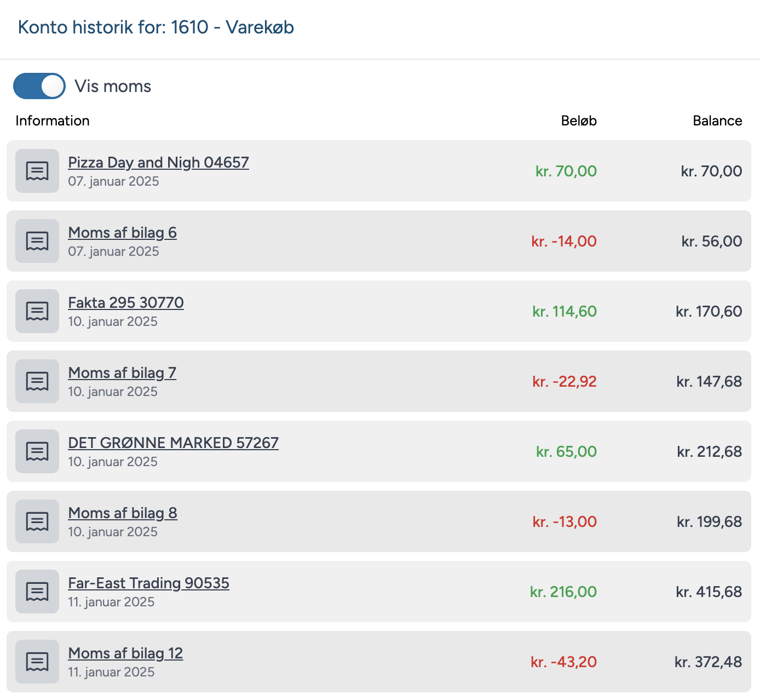The height and width of the screenshot is (700, 760).
Task: Click receipt icon beside Moms af bilag 12
Action: pyautogui.click(x=37, y=662)
